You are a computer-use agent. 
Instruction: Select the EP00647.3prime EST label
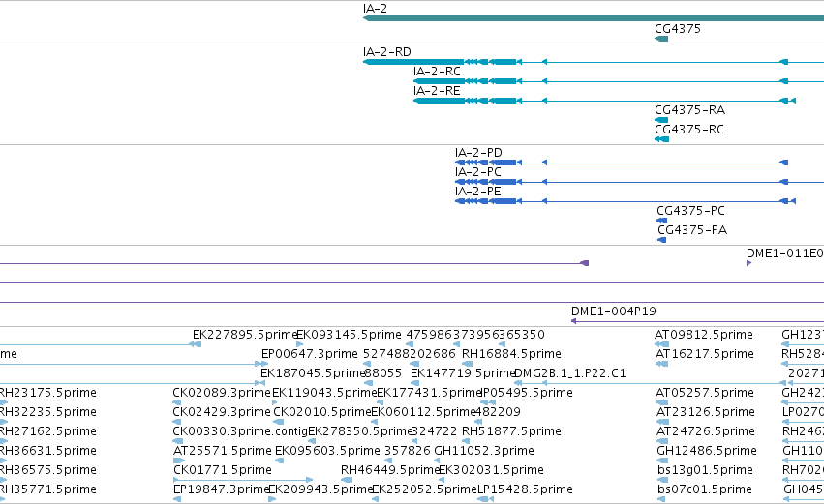pyautogui.click(x=310, y=354)
